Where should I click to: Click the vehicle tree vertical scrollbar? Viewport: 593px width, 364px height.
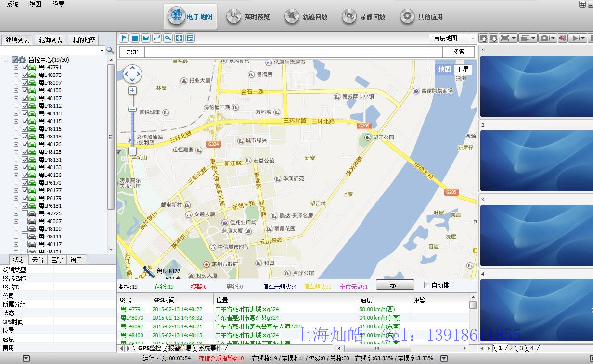112,137
